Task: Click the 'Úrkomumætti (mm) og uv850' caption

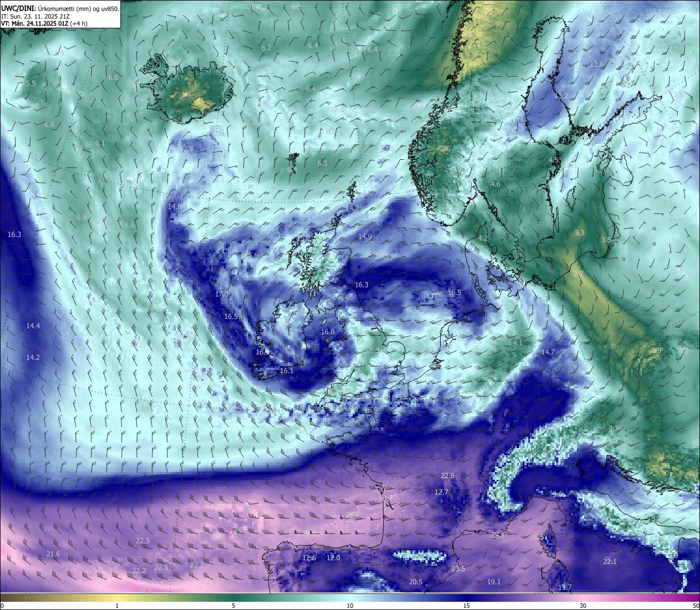Action: click(78, 8)
